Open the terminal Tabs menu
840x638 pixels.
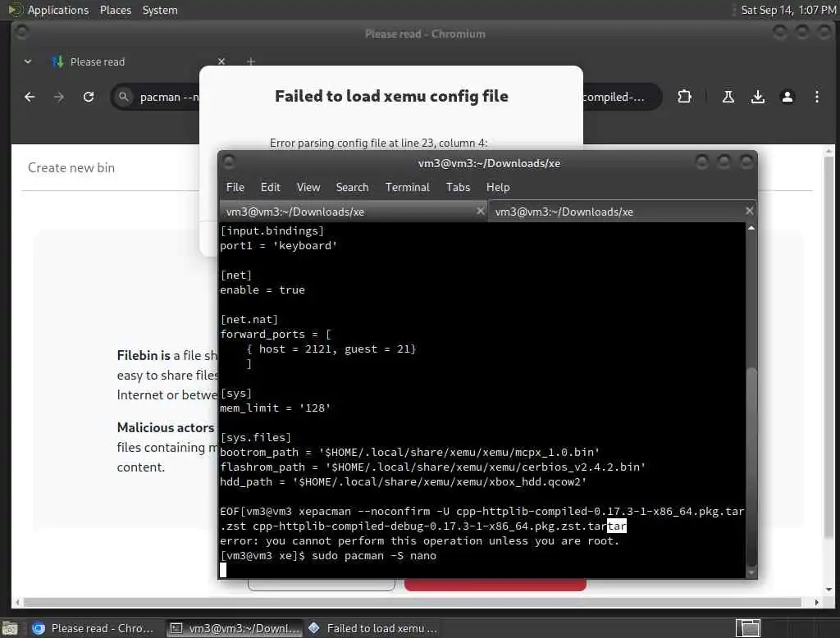point(458,187)
